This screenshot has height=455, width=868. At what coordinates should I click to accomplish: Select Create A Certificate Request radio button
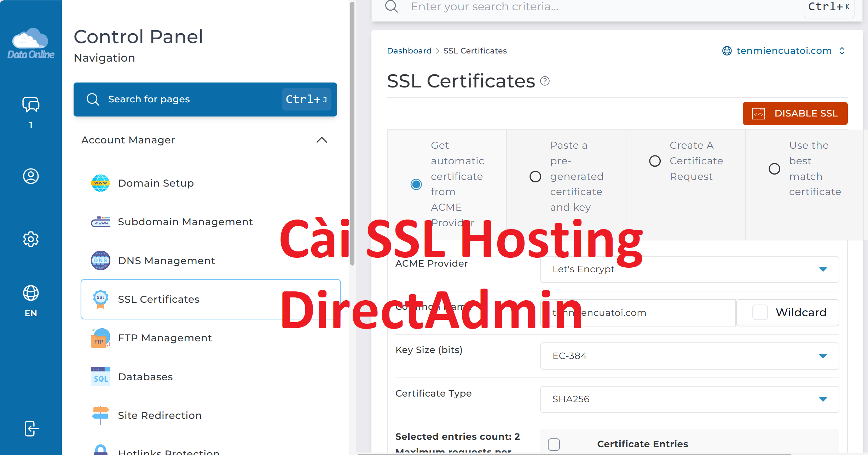tap(655, 161)
